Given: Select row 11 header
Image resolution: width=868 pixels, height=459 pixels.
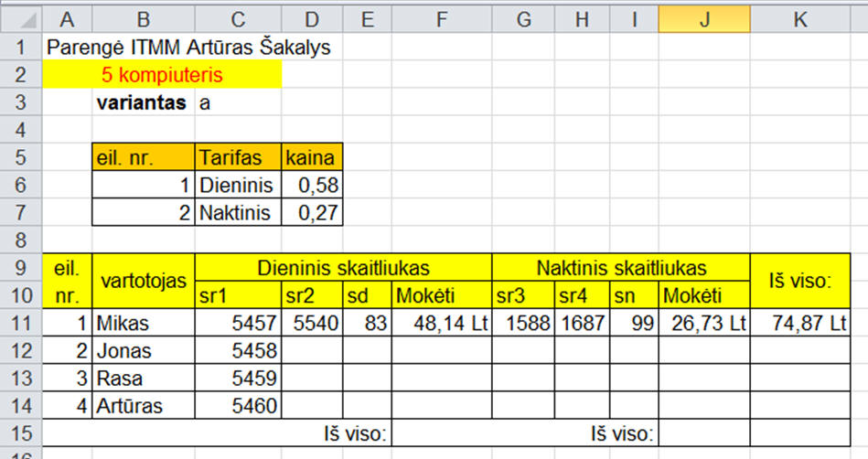Looking at the screenshot, I should (x=21, y=323).
